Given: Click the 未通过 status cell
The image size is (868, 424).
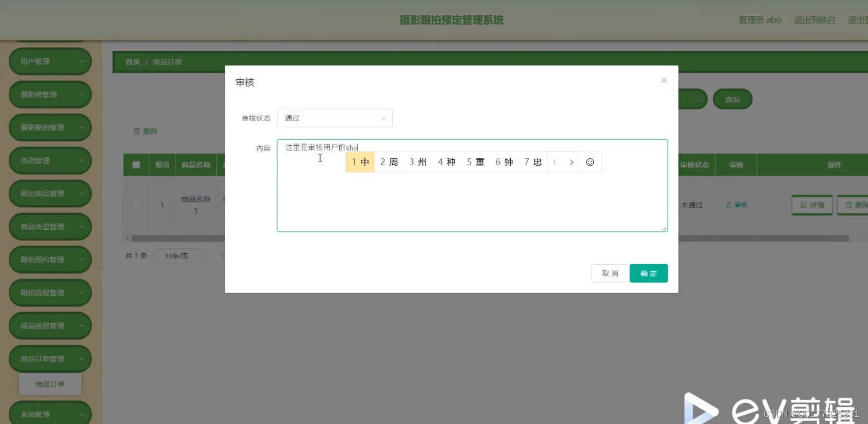Looking at the screenshot, I should tap(692, 205).
